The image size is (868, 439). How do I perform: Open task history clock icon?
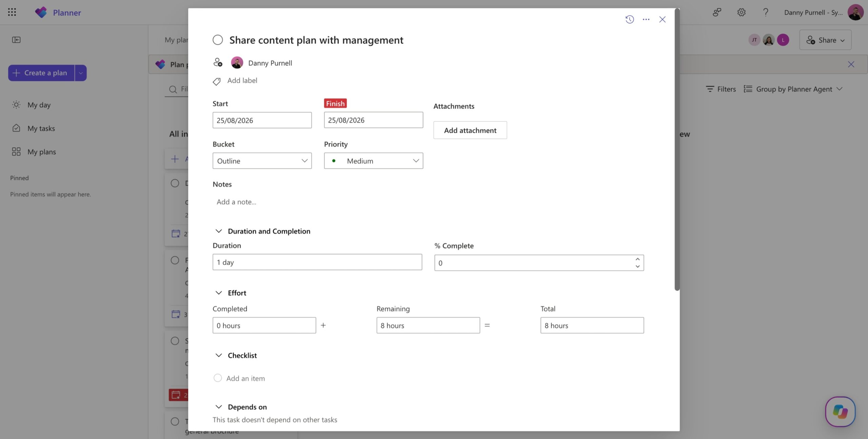click(630, 19)
